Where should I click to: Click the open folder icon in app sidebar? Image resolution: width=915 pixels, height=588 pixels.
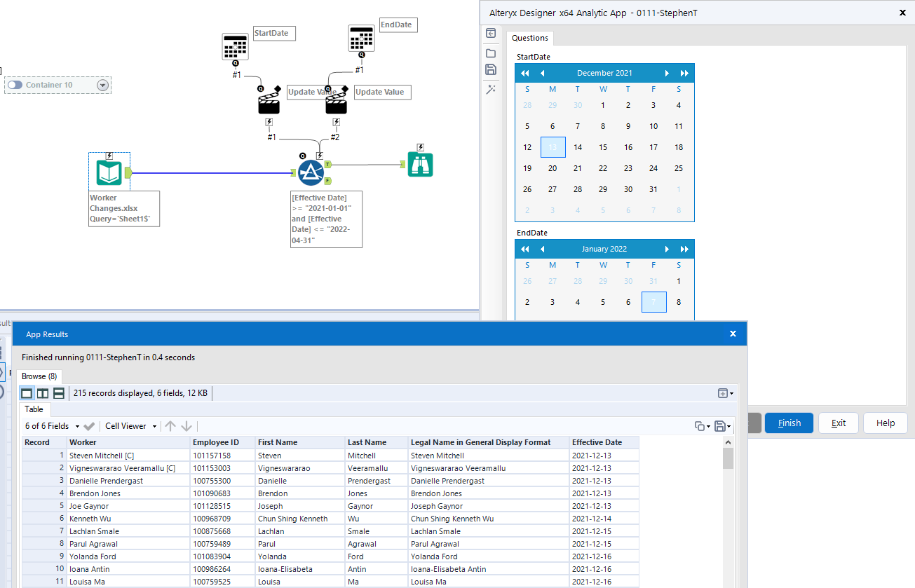click(491, 53)
